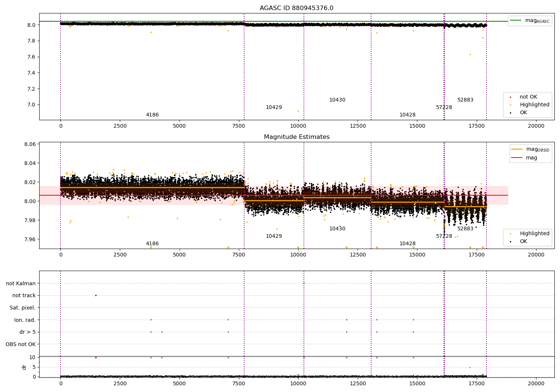
Task: Click OBSID label 4186 in the top plot
Action: click(x=152, y=115)
